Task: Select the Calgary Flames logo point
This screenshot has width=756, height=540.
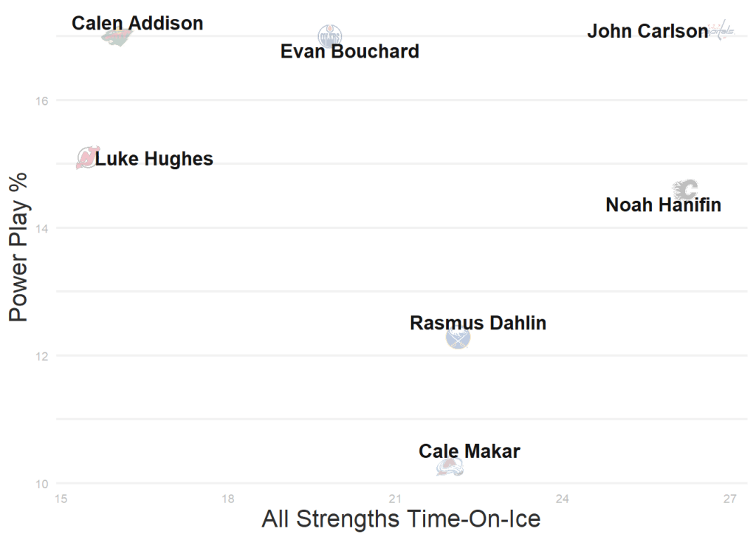Action: [x=686, y=189]
